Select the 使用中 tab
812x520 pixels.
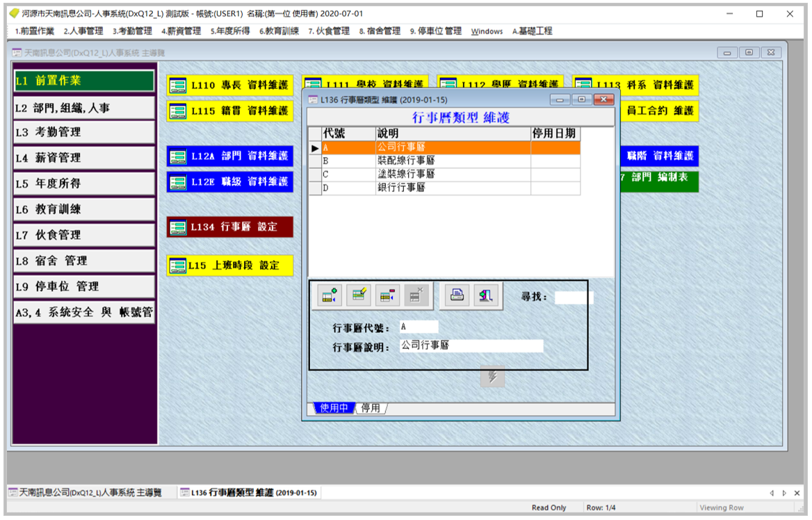[x=334, y=408]
